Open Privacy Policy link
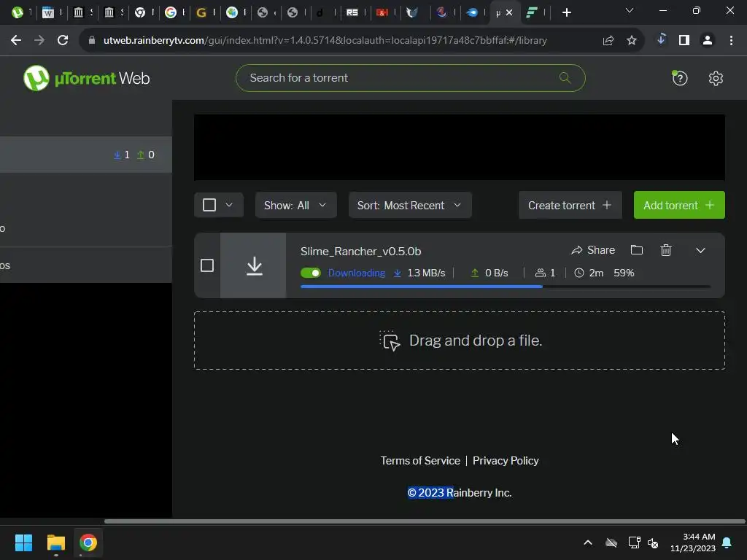The width and height of the screenshot is (747, 560). click(506, 461)
